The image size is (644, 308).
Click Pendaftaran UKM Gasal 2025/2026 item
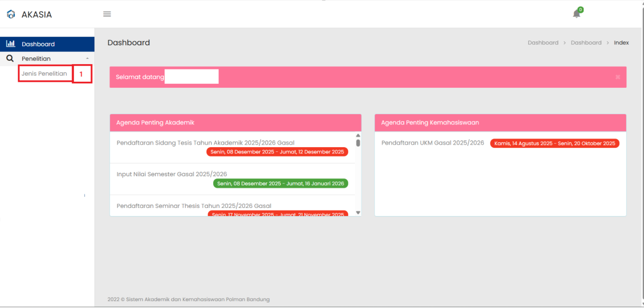(x=432, y=143)
